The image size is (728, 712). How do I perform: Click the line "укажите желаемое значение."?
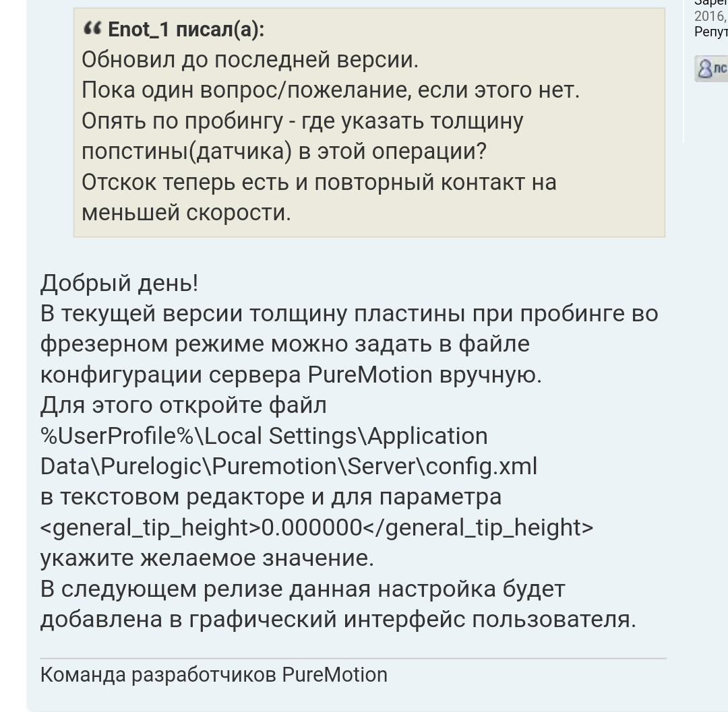coord(206,558)
